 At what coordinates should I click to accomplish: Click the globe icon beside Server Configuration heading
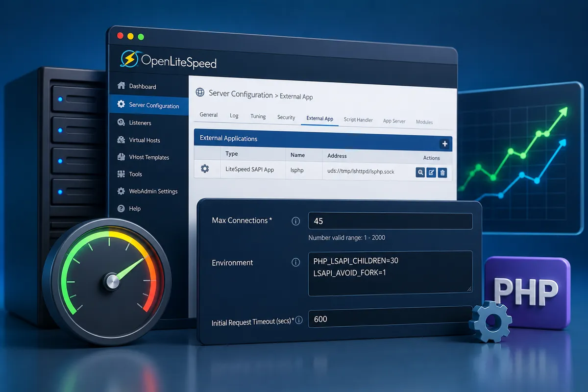click(x=200, y=92)
